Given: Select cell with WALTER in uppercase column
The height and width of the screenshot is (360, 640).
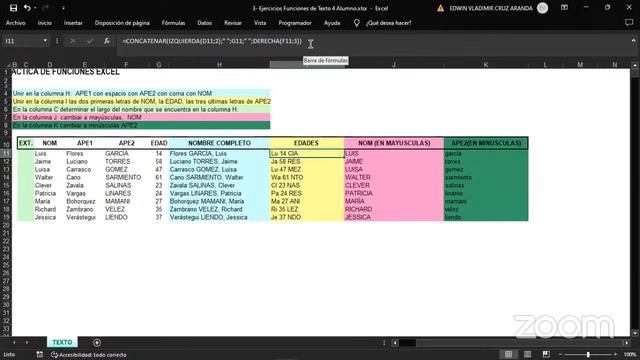Looking at the screenshot, I should pos(394,178).
